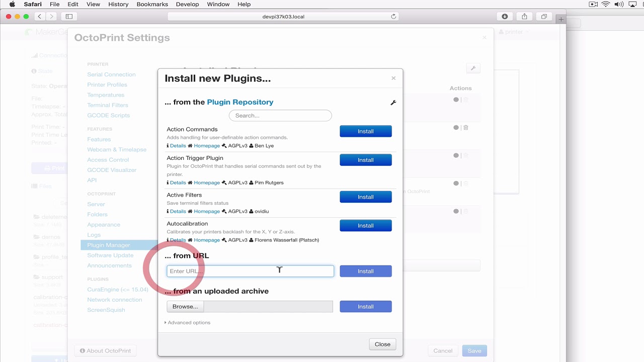Open the Apple menu
The height and width of the screenshot is (362, 644).
tap(12, 4)
